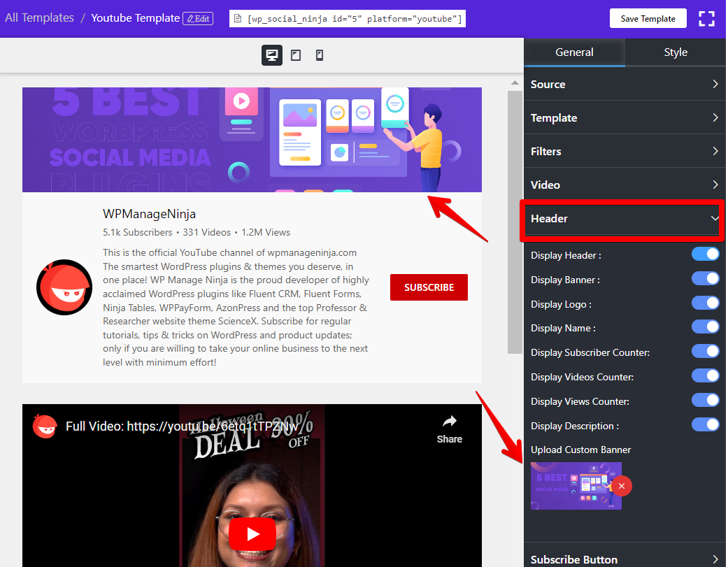Switch to tablet preview icon
The width and height of the screenshot is (728, 567).
pos(296,55)
